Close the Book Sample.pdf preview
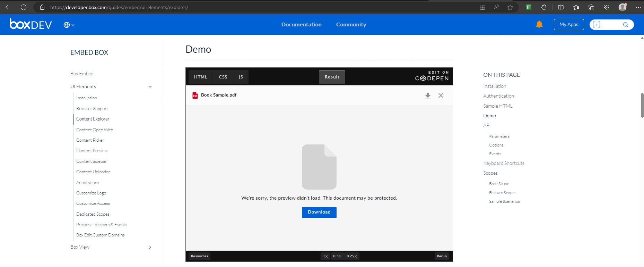Screen dimensions: 644x267 point(441,95)
